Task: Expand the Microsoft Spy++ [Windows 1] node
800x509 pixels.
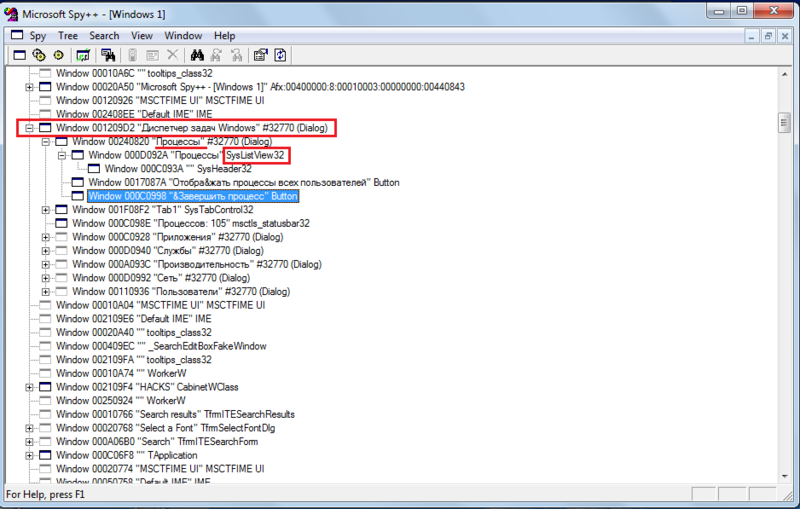Action: coord(30,87)
